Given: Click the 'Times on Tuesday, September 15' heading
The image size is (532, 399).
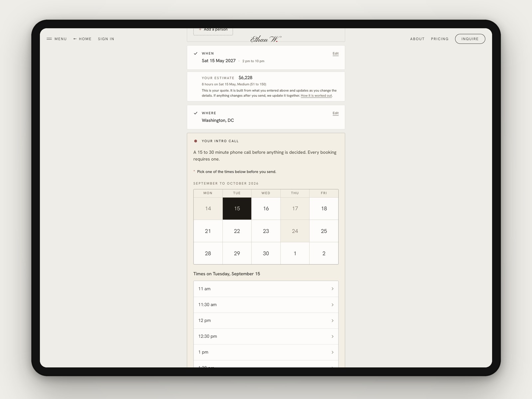Looking at the screenshot, I should pyautogui.click(x=227, y=274).
